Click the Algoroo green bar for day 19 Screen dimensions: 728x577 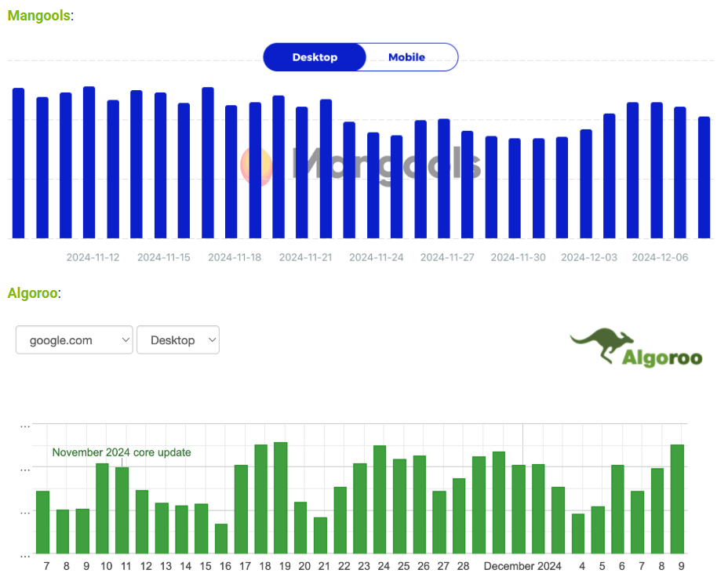pos(280,498)
